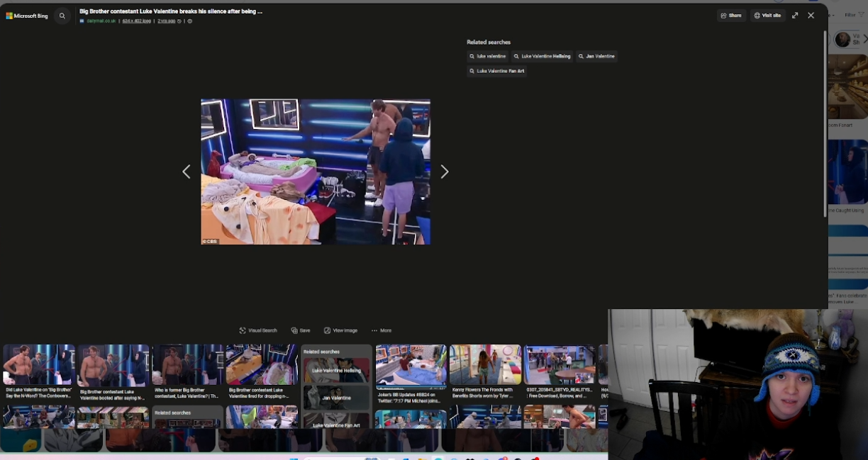Open 'Luke Valentine Fan Art' related search card
This screenshot has height=460, width=868.
click(x=337, y=422)
